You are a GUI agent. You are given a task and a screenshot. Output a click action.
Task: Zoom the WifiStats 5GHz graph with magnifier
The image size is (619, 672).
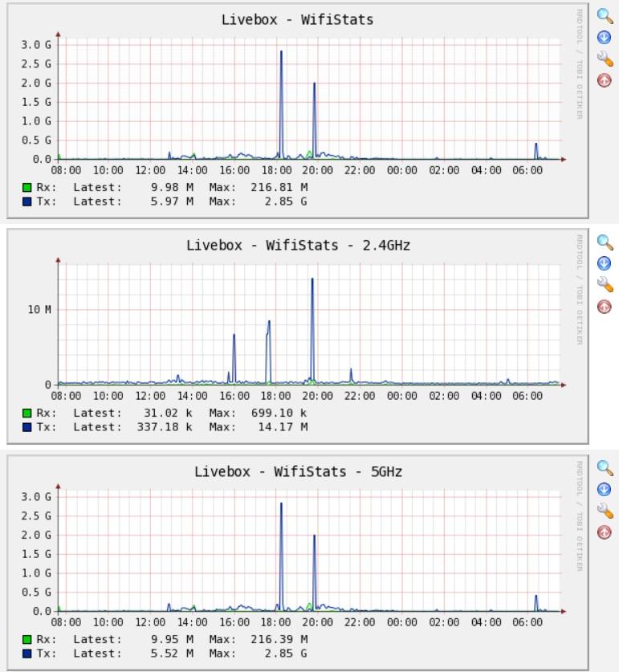(605, 468)
